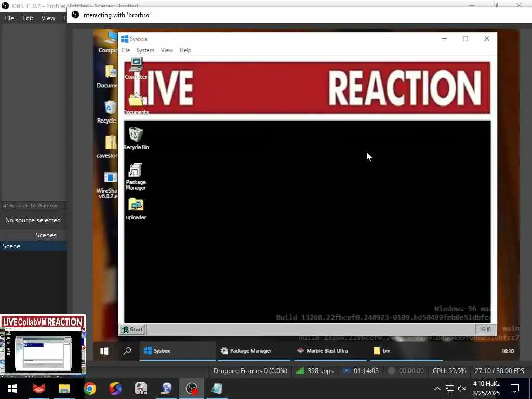Click the 398 kbps bitrate indicator
Image resolution: width=532 pixels, height=399 pixels.
coord(314,371)
